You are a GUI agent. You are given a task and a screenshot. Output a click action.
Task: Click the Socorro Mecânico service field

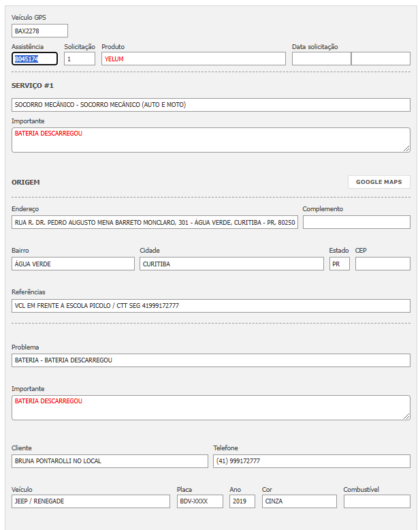click(x=210, y=105)
